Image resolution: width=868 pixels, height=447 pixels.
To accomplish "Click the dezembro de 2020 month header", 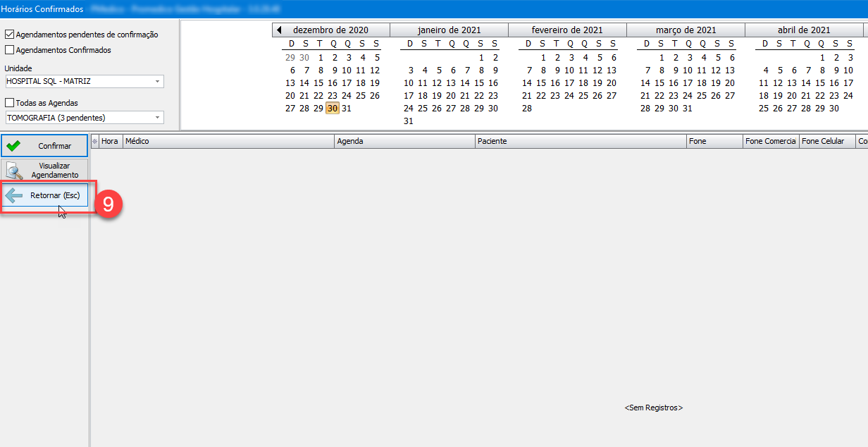I will pos(330,30).
